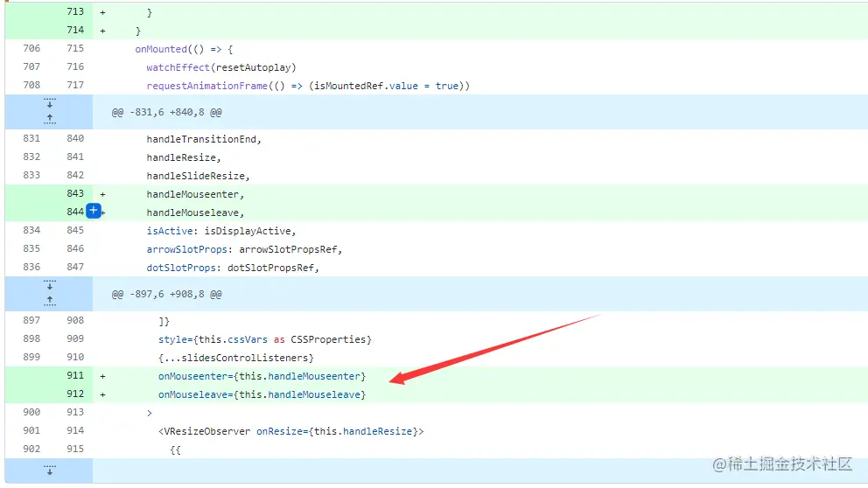Image resolution: width=868 pixels, height=488 pixels.
Task: Expand up in hunk @@ -897,6 +908,8
Action: 50,301
